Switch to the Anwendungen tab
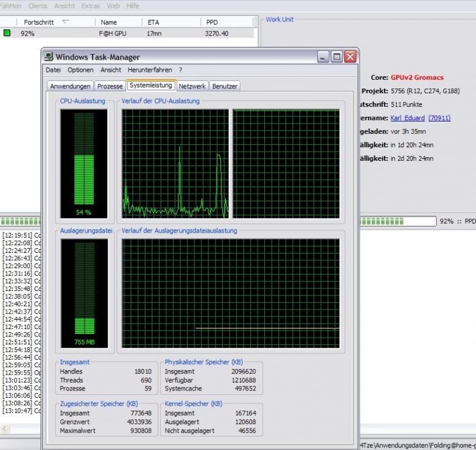This screenshot has height=450, width=476. (x=70, y=87)
